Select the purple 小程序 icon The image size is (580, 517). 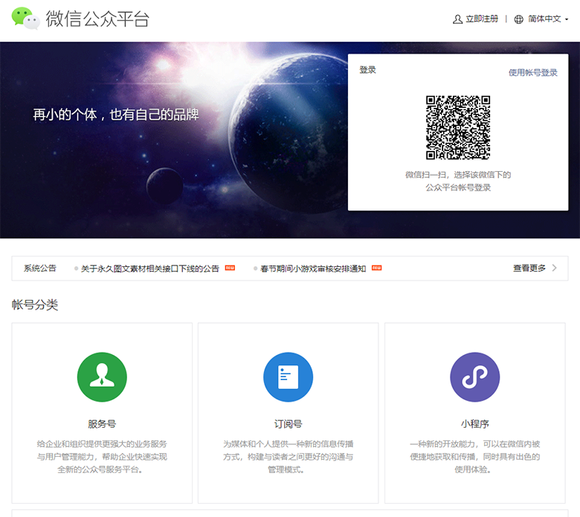[x=475, y=377]
